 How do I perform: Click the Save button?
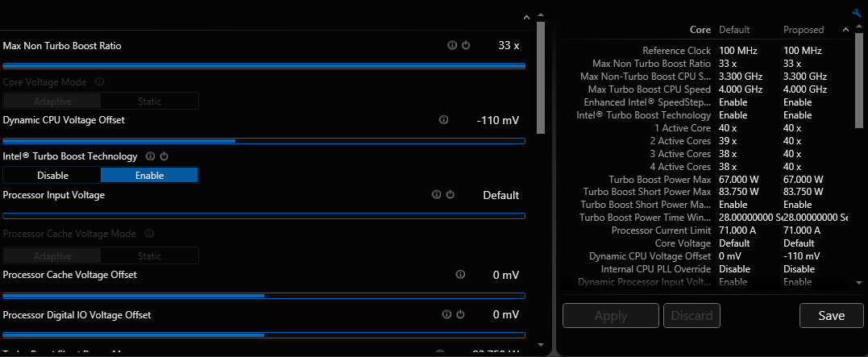(x=832, y=315)
